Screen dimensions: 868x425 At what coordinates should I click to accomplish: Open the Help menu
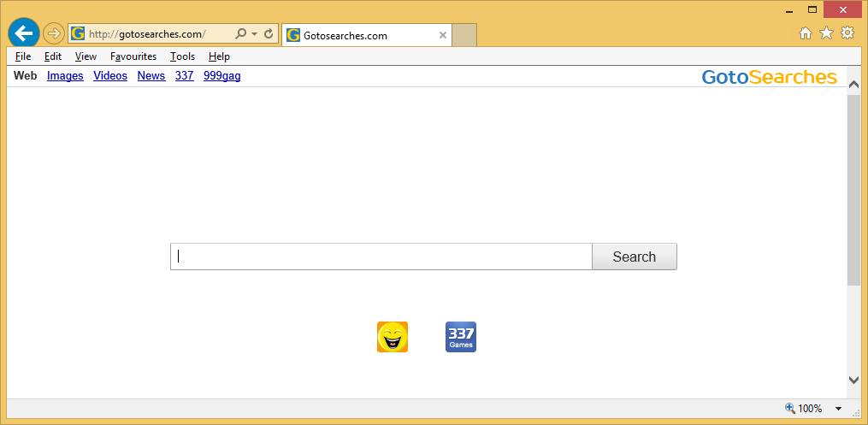click(219, 56)
